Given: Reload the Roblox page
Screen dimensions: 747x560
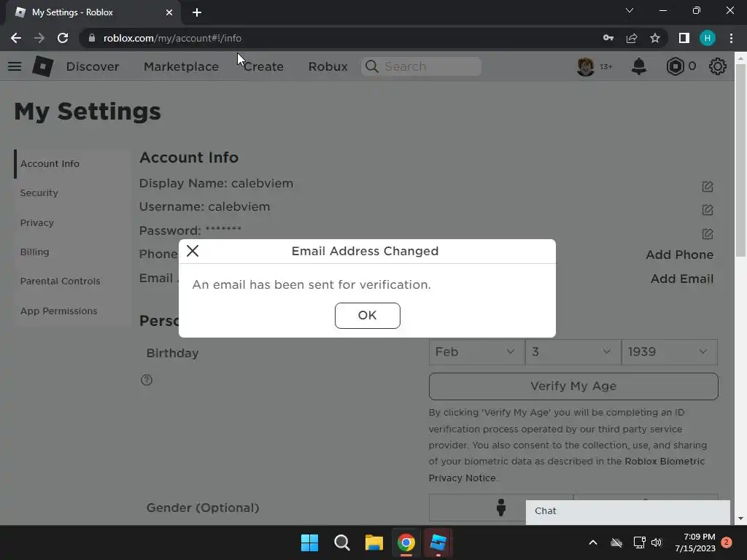Looking at the screenshot, I should click(x=63, y=38).
